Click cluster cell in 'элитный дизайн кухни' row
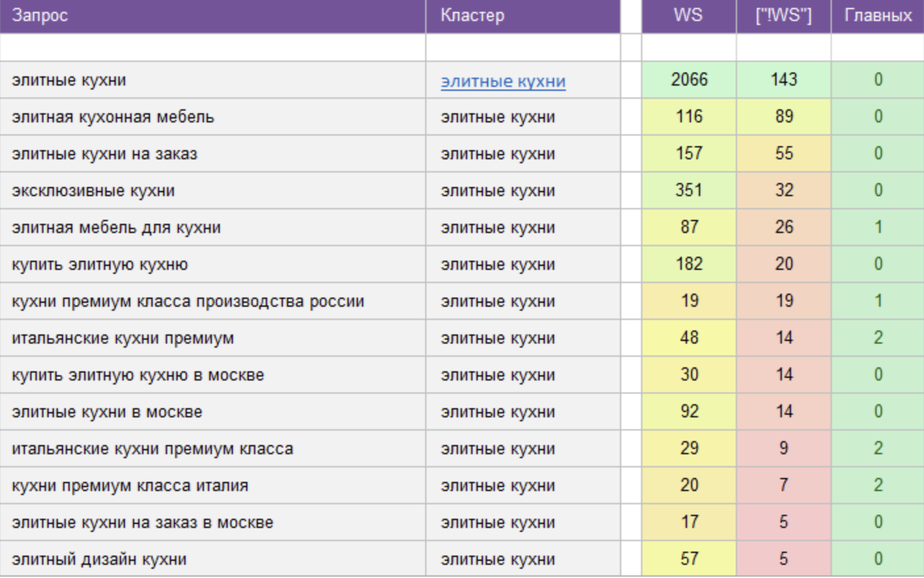The width and height of the screenshot is (924, 578). point(523,560)
